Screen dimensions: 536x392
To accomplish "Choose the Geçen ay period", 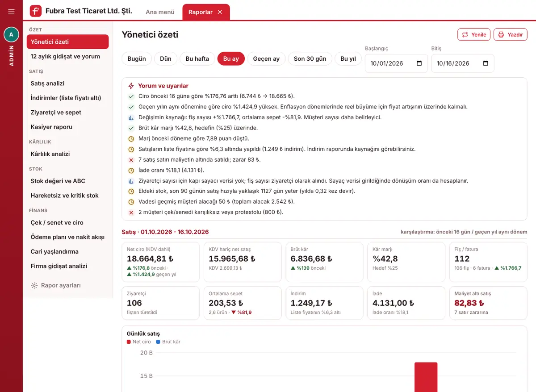I will [266, 58].
